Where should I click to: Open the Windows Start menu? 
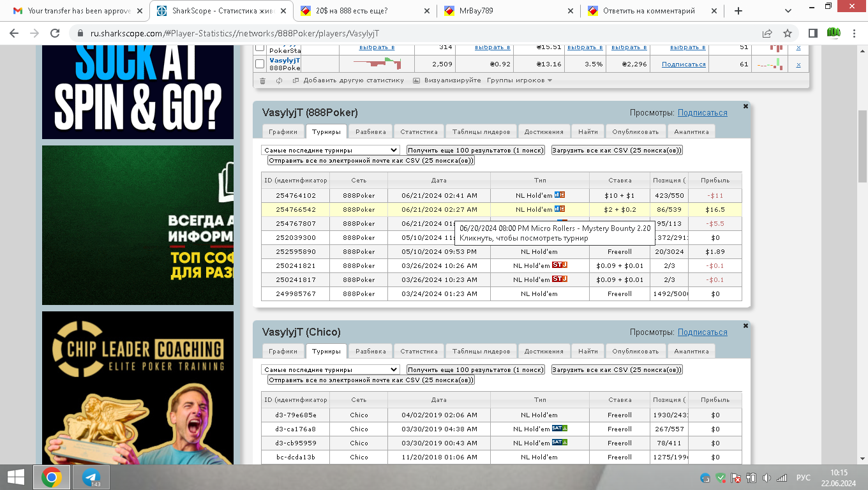(16, 477)
